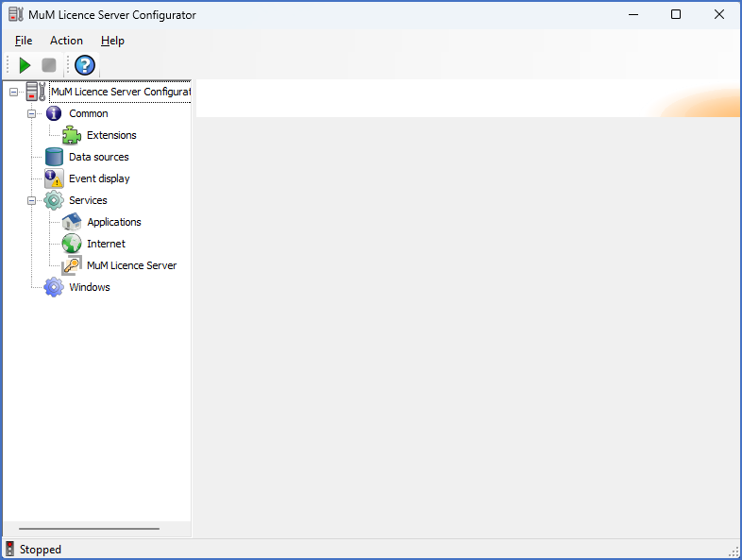This screenshot has height=560, width=742.
Task: Click the horizontal scrollbar of the tree panel
Action: coord(89,529)
